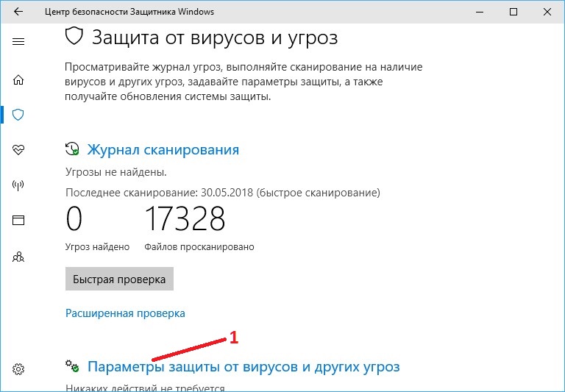The height and width of the screenshot is (392, 565).
Task: Open firewall and network antenna icon
Action: tap(18, 185)
